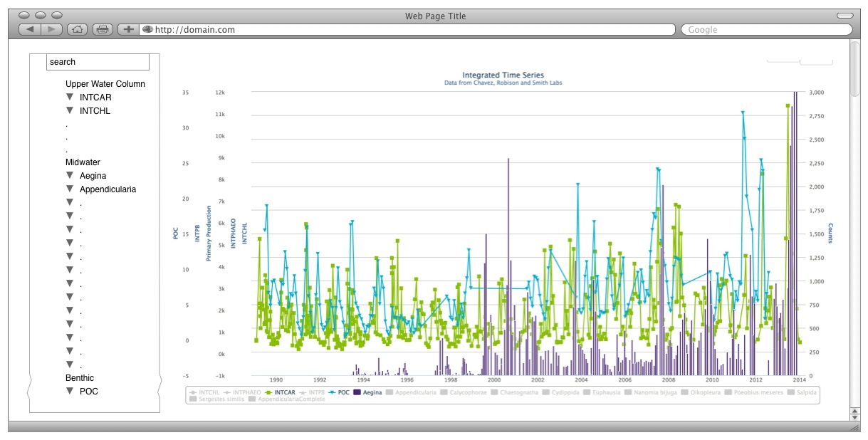This screenshot has width=868, height=440.
Task: Click the INTPB vertical axis title
Action: coord(197,234)
